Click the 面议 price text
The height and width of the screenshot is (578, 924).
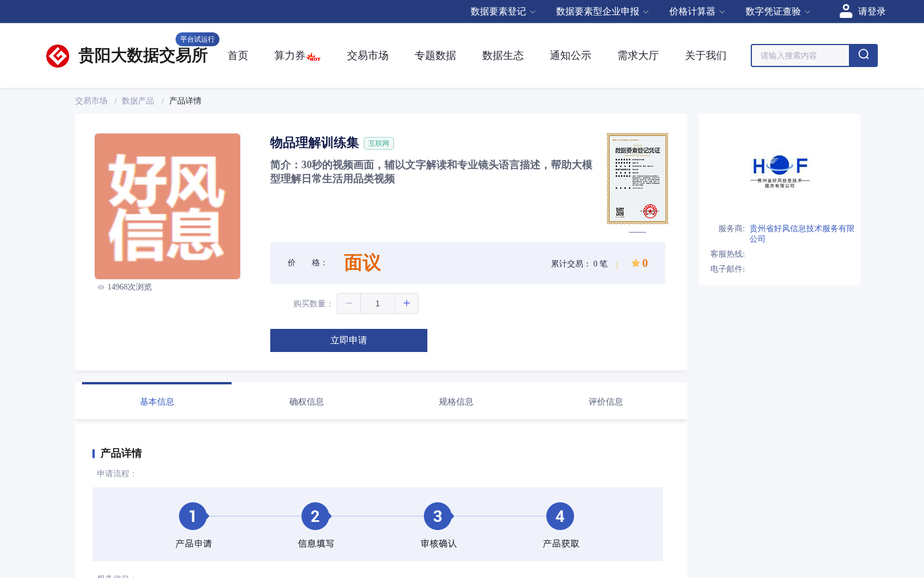[363, 263]
